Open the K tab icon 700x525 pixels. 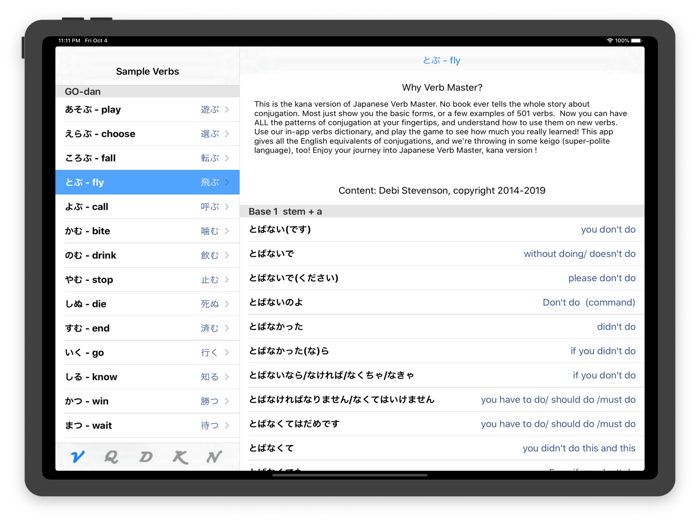pyautogui.click(x=180, y=457)
